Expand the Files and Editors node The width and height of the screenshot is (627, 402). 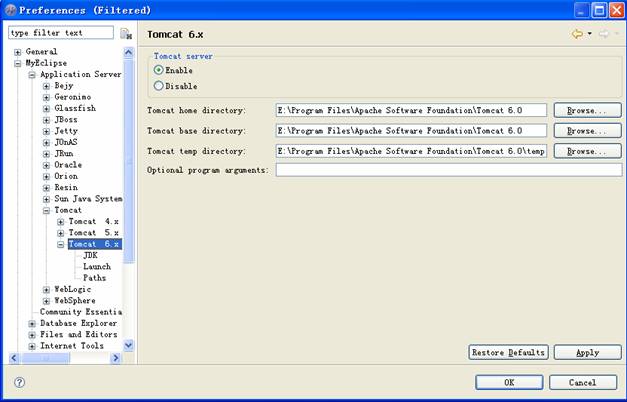pos(32,335)
